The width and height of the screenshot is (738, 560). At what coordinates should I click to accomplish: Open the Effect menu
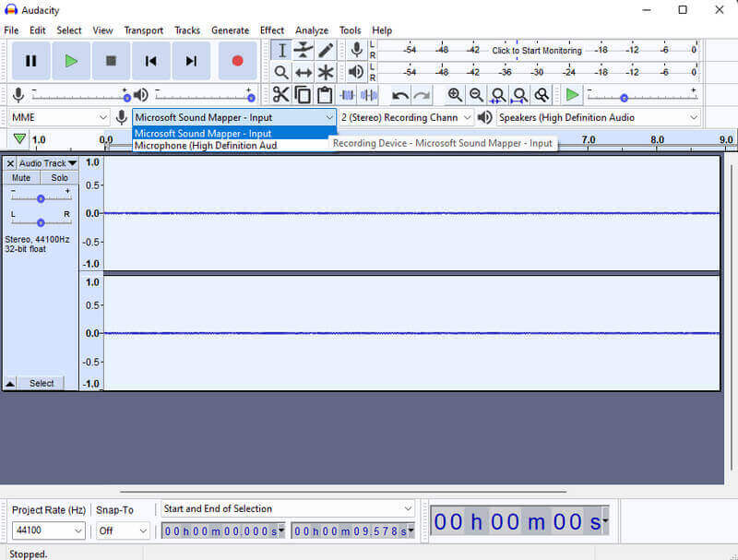(x=272, y=30)
